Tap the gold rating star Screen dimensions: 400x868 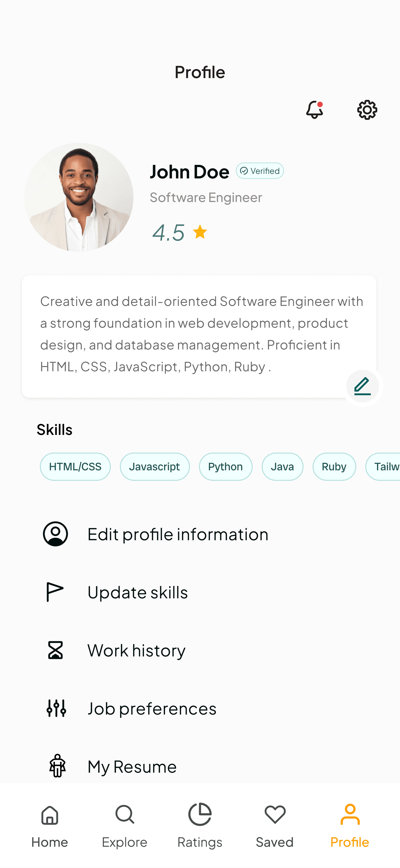point(200,232)
